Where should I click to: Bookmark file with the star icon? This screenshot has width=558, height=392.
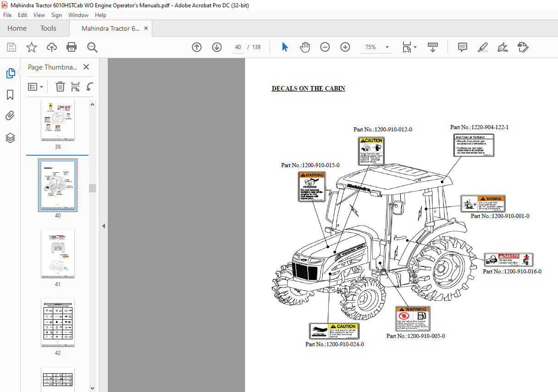(31, 47)
